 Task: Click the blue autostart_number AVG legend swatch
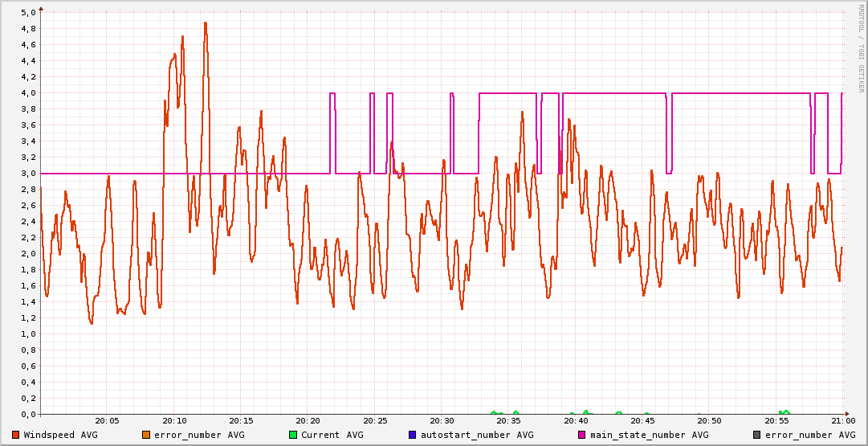[413, 435]
